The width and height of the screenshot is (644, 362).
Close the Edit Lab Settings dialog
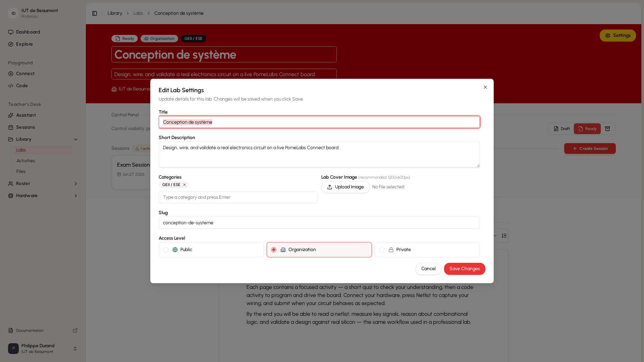[485, 87]
